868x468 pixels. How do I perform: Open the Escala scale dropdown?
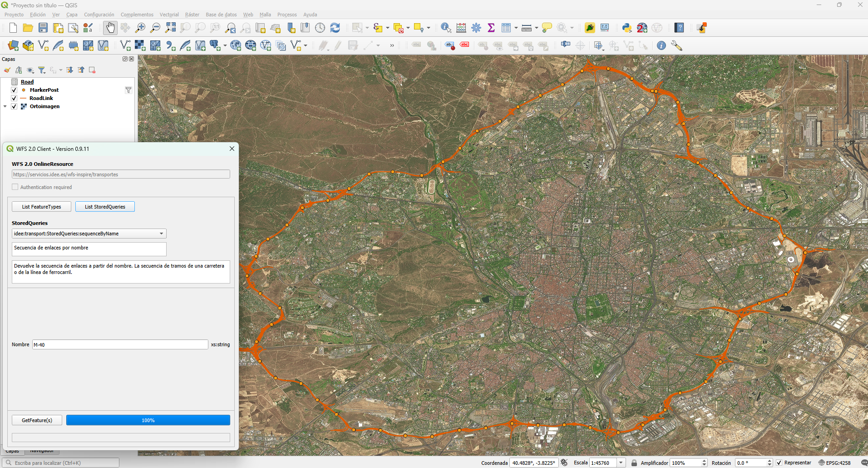621,463
